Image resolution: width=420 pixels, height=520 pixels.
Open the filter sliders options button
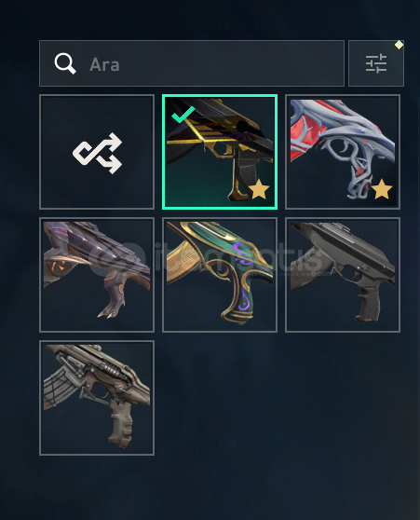376,63
